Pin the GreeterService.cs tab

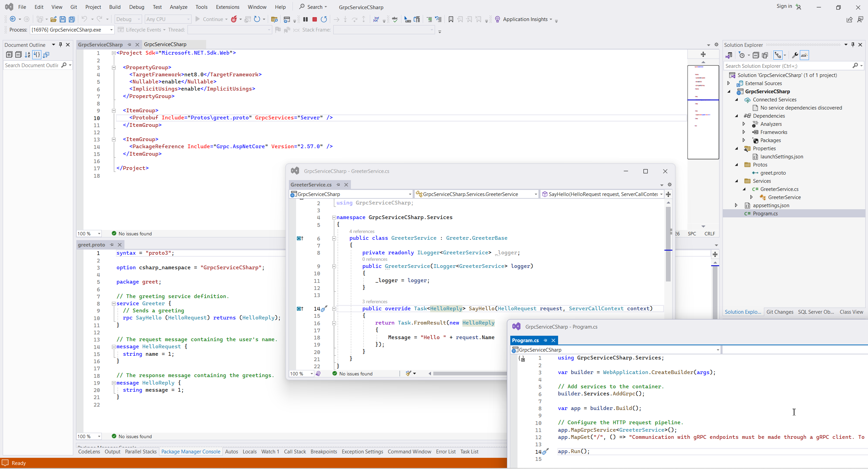(x=338, y=184)
